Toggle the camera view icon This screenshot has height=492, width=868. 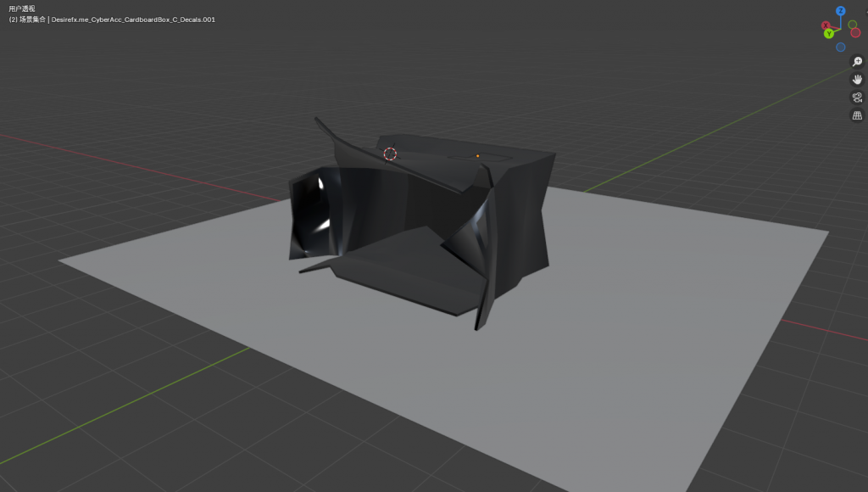click(x=857, y=98)
